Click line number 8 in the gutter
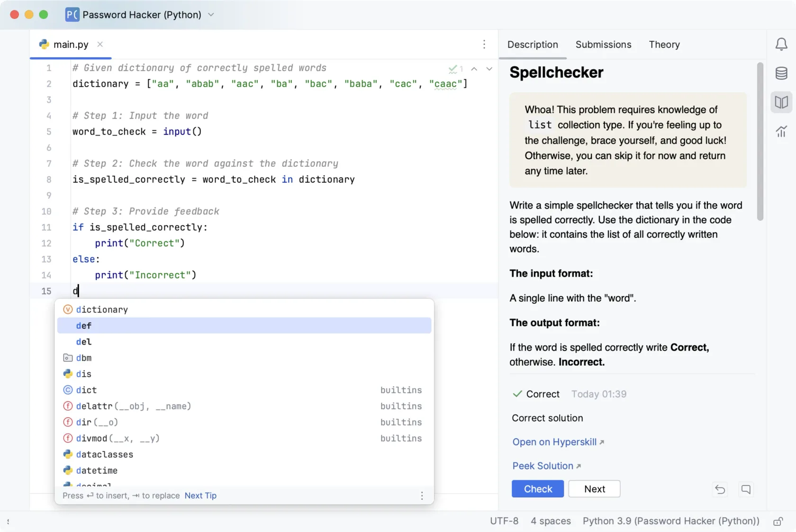 click(x=48, y=180)
